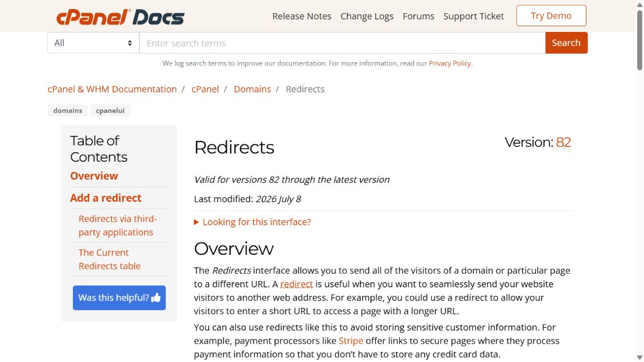The image size is (644, 362).
Task: Open the All search scope dropdown
Action: coord(93,43)
